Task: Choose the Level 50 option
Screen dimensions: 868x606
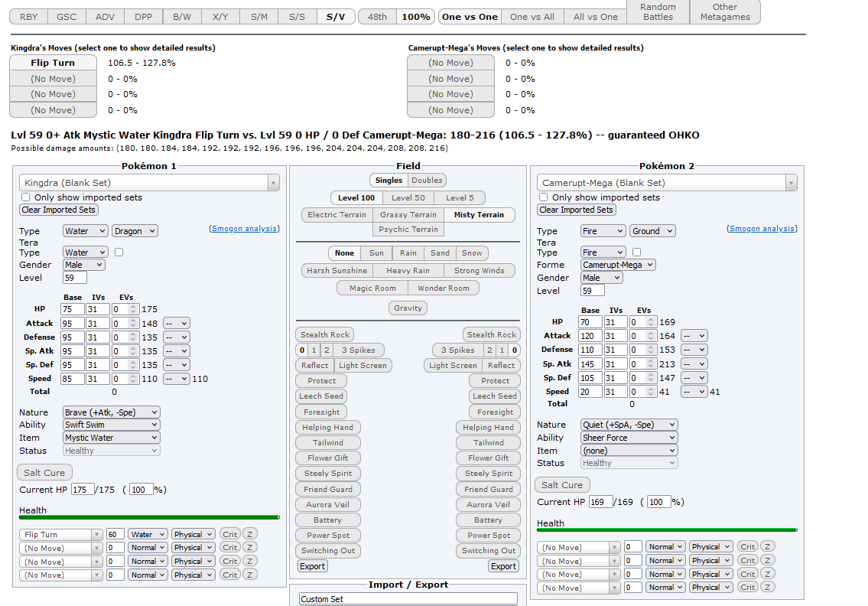Action: [x=408, y=197]
